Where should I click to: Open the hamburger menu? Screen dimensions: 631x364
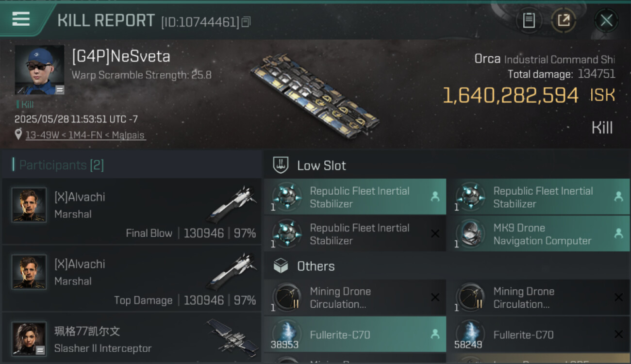(x=21, y=19)
